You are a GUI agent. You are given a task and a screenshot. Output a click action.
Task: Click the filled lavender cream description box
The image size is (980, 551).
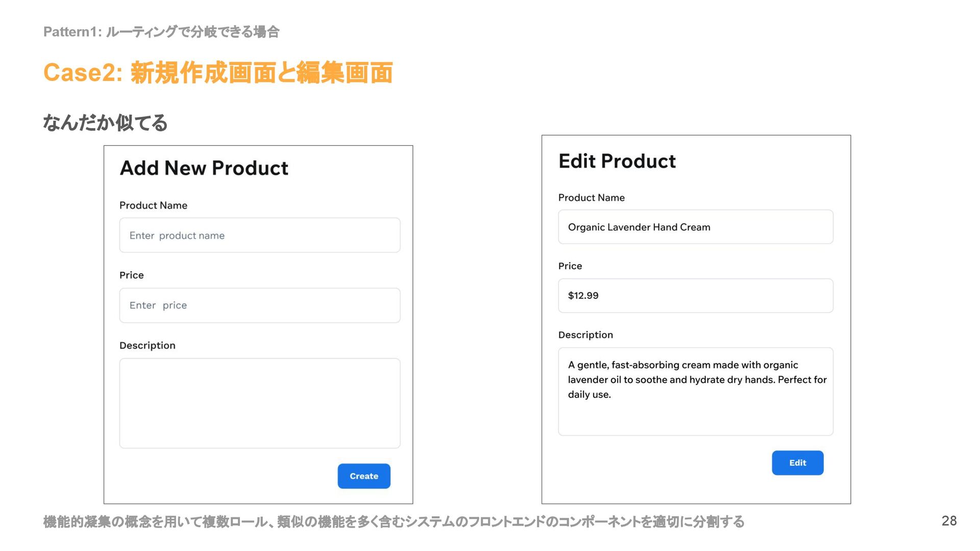pyautogui.click(x=695, y=391)
